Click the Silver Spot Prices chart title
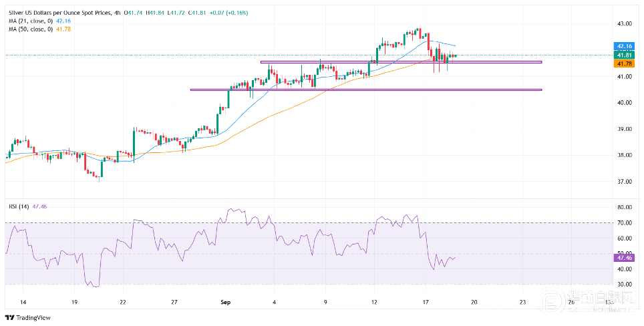The height and width of the screenshot is (326, 644). (59, 13)
